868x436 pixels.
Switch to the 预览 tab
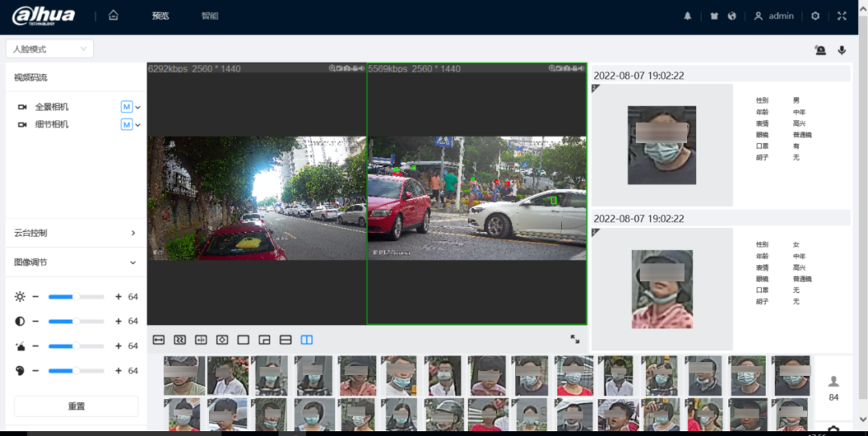161,16
